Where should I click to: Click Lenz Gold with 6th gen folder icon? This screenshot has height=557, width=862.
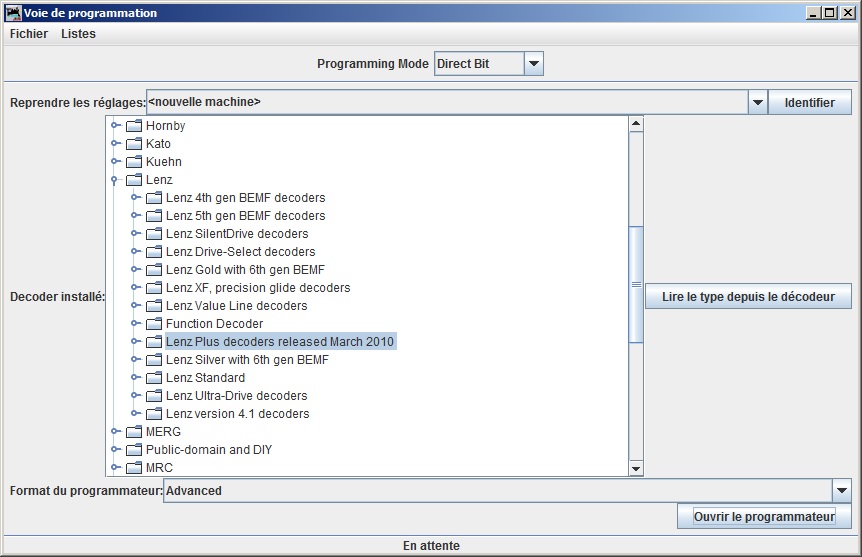click(x=154, y=270)
